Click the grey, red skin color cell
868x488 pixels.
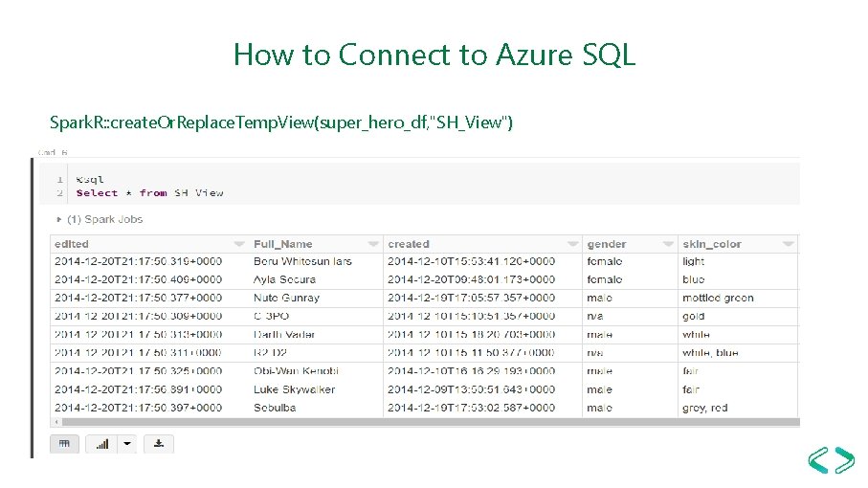coord(705,408)
